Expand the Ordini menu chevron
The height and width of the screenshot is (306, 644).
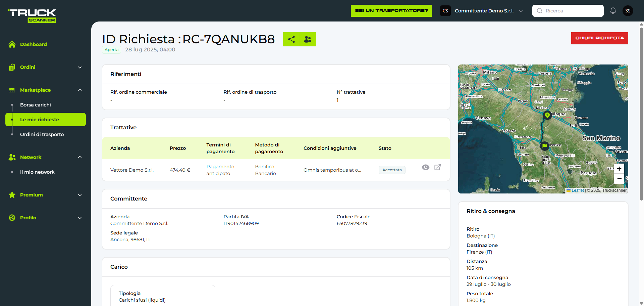[80, 68]
